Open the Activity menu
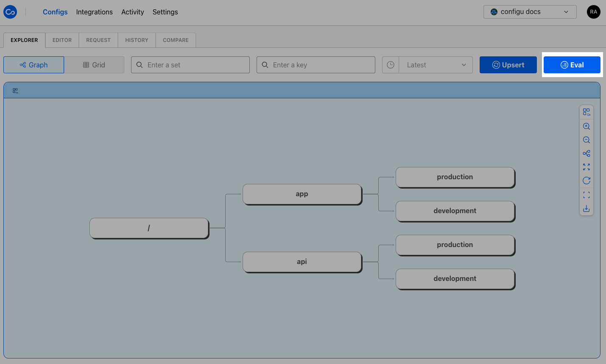The image size is (606, 364). [133, 12]
